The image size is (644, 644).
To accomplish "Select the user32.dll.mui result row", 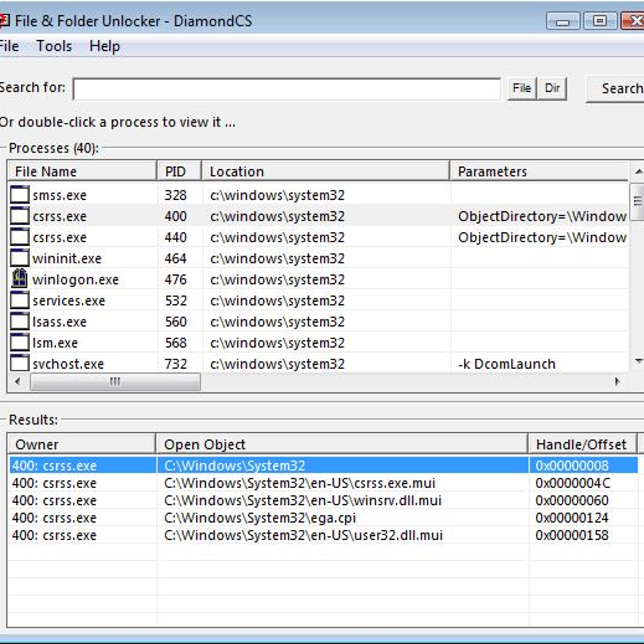I will [323, 535].
